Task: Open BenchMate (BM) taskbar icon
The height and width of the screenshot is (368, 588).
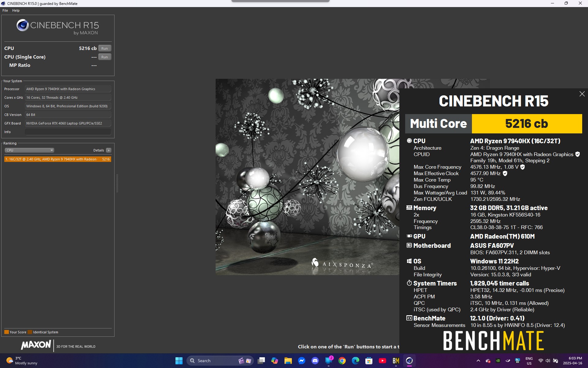Action: (396, 361)
